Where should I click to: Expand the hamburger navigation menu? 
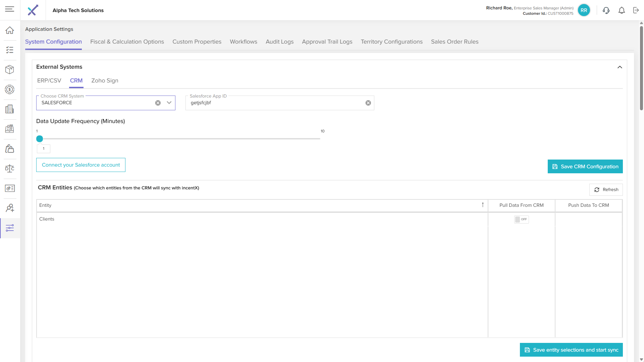[10, 9]
